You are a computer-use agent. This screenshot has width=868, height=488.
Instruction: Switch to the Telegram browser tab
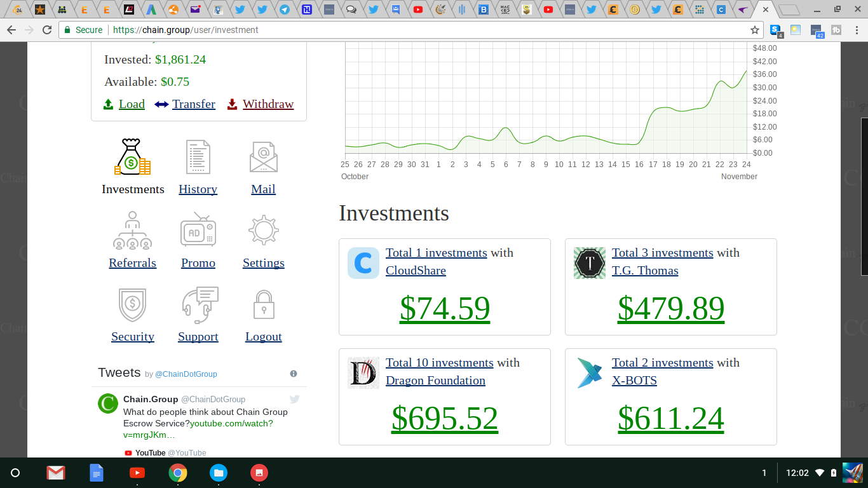285,10
